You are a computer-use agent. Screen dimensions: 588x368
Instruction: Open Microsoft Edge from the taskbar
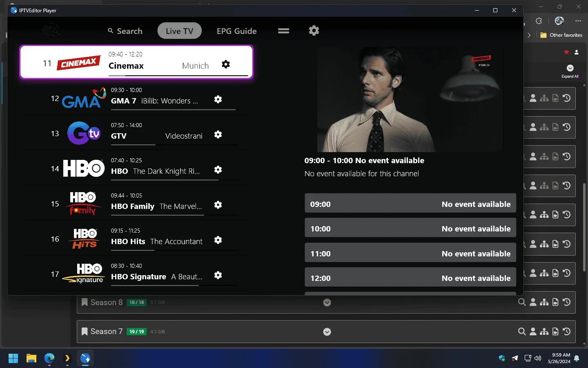49,359
